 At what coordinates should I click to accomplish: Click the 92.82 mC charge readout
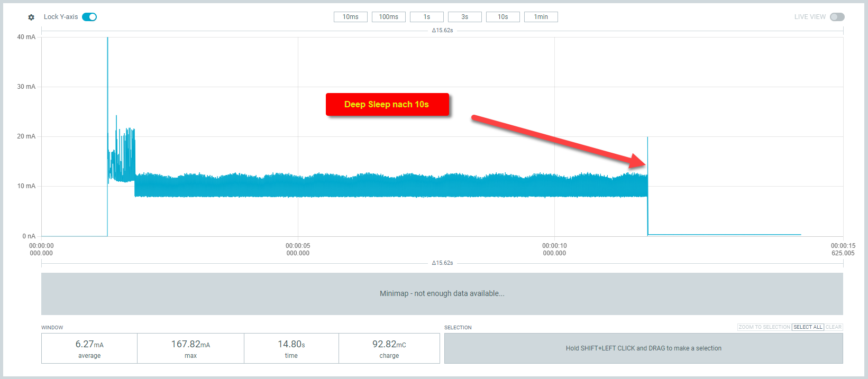[389, 348]
